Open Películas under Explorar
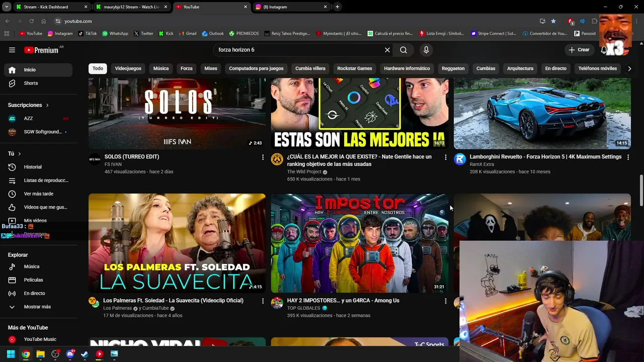 [x=38, y=280]
